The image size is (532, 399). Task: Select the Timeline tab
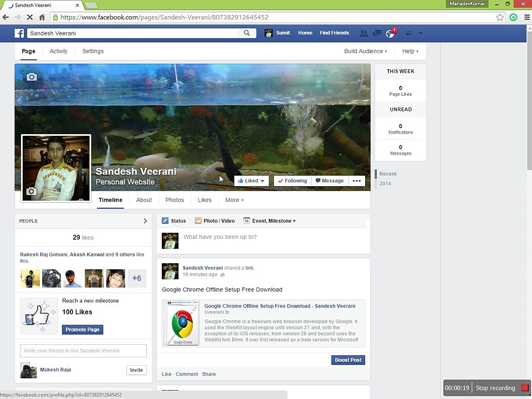click(110, 200)
